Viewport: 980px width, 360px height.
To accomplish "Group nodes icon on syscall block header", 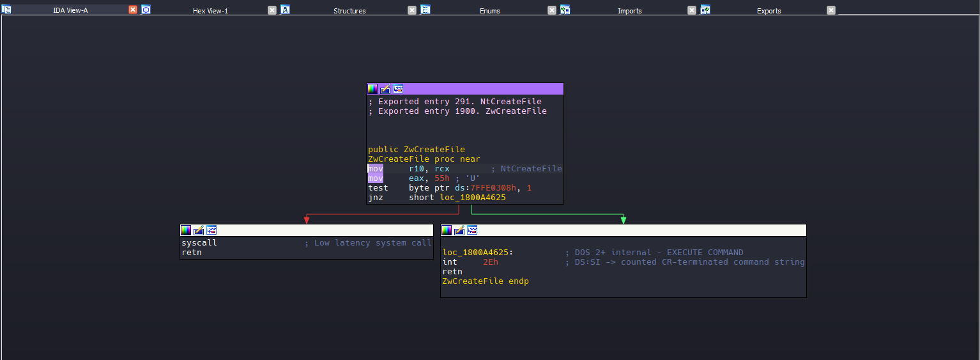I will click(211, 230).
